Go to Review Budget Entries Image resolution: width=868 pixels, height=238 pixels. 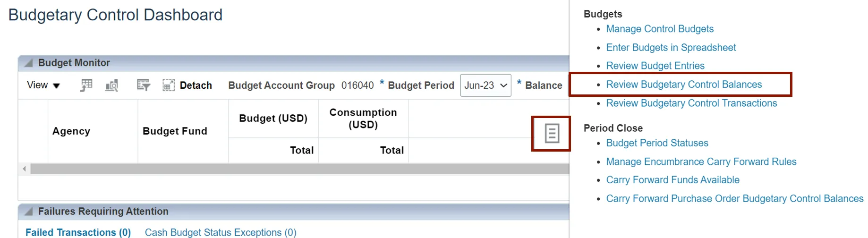(x=655, y=66)
